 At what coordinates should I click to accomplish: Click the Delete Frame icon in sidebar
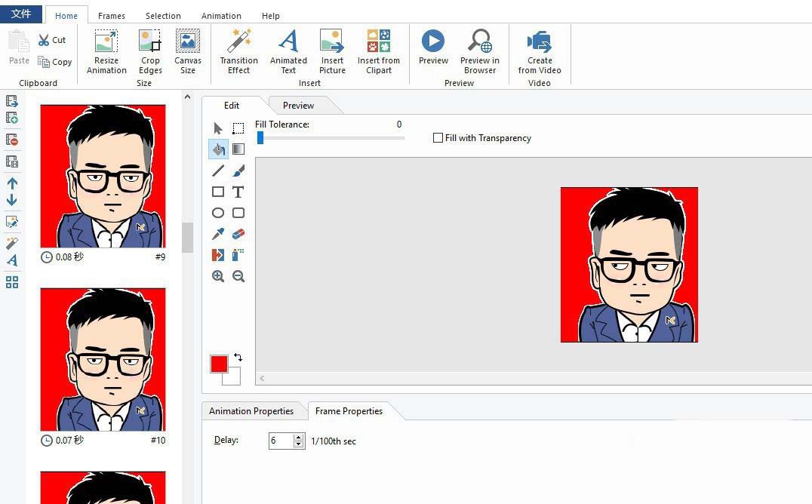(12, 140)
